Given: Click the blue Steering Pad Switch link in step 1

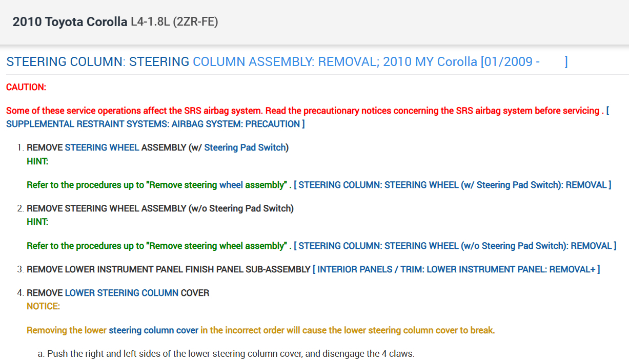Looking at the screenshot, I should coord(245,147).
